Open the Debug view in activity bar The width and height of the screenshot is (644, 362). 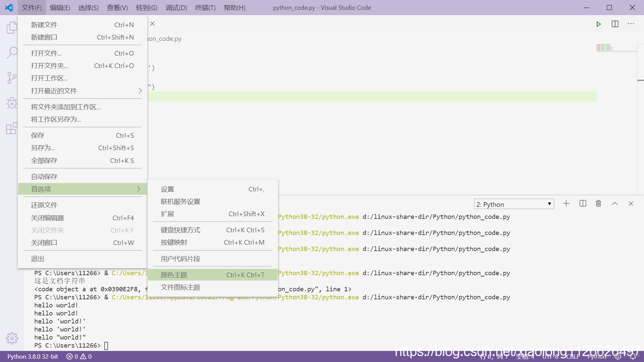pos(12,103)
